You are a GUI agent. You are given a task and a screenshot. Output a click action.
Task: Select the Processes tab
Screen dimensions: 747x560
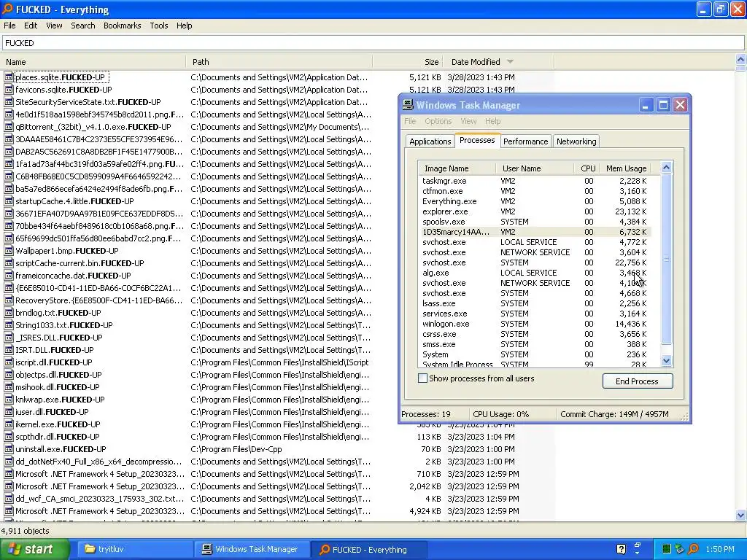pos(477,140)
